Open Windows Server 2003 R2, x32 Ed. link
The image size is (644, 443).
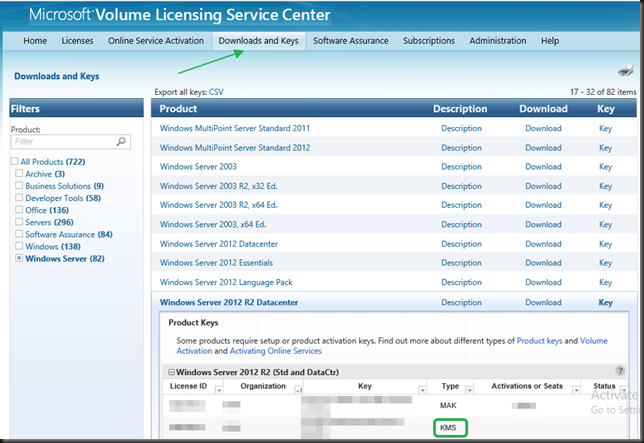pos(218,186)
